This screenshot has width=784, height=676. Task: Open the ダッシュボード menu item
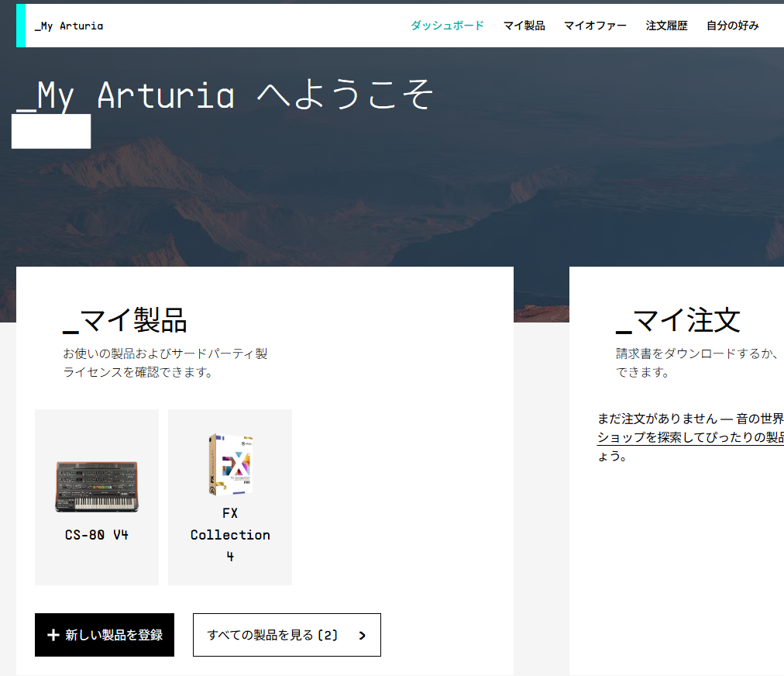[x=448, y=26]
